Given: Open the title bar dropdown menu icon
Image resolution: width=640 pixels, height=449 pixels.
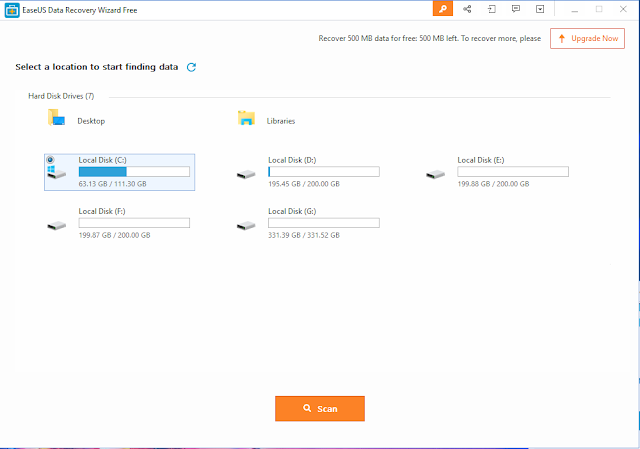Looking at the screenshot, I should tap(540, 9).
